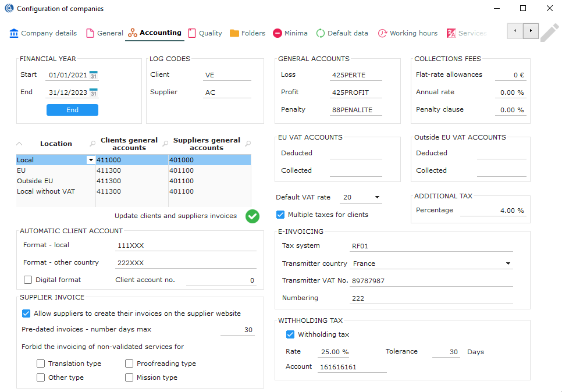The image size is (562, 392).
Task: Open the End date calendar picker
Action: pyautogui.click(x=94, y=92)
